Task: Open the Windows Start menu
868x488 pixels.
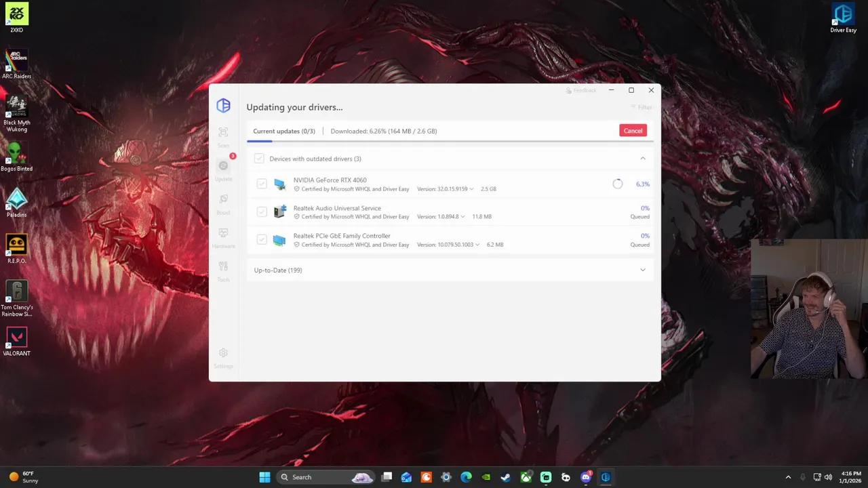Action: (x=264, y=477)
